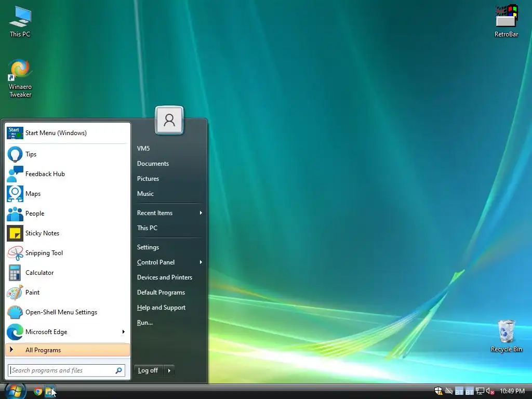Open Music folder link
The image size is (532, 399).
(169, 194)
